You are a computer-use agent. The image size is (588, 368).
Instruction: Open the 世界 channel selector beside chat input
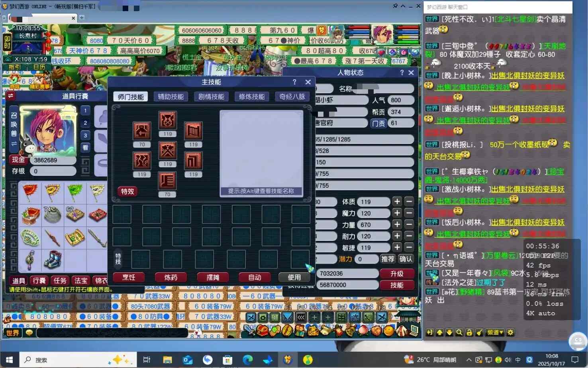13,333
